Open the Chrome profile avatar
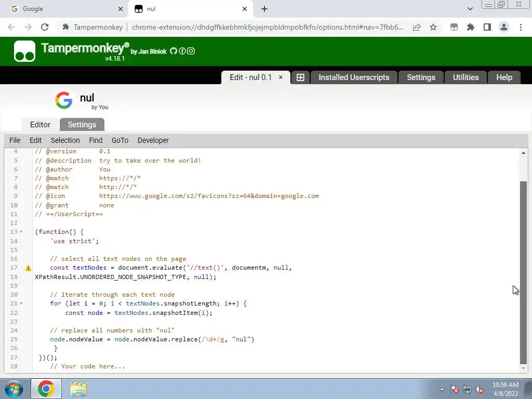The width and height of the screenshot is (532, 399). (504, 27)
